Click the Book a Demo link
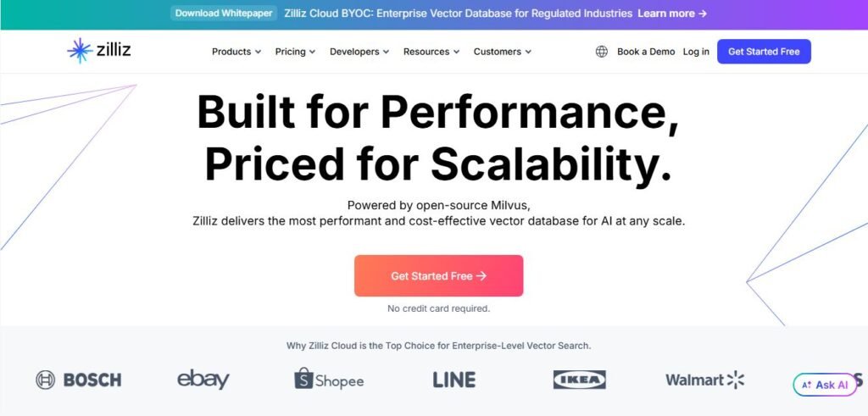Image resolution: width=868 pixels, height=416 pixels. pos(646,52)
